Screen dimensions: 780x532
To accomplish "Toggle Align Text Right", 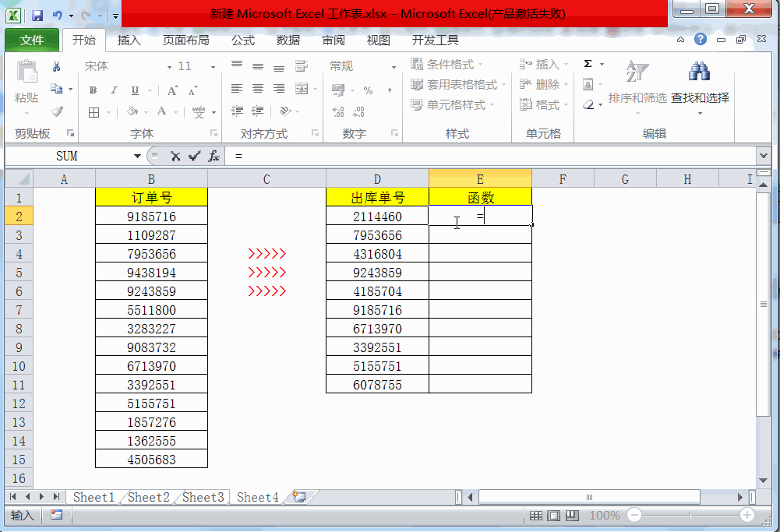I will 279,89.
